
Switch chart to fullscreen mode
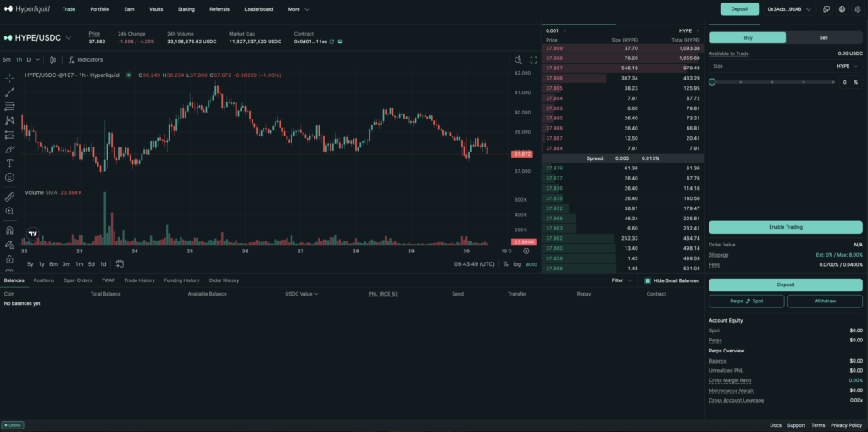coord(534,60)
